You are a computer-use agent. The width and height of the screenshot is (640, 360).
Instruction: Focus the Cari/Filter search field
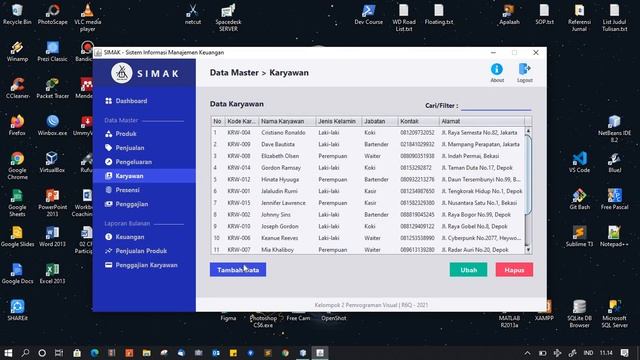[496, 105]
